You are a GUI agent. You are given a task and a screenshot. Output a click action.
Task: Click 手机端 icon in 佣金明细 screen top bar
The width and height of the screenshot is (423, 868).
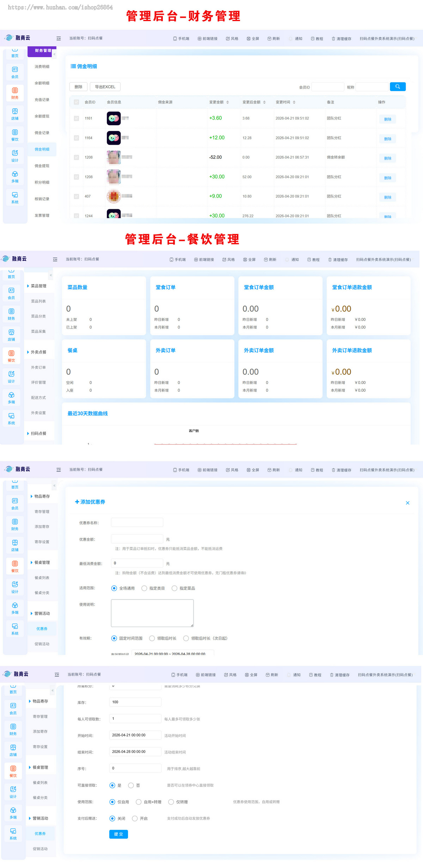coord(175,39)
